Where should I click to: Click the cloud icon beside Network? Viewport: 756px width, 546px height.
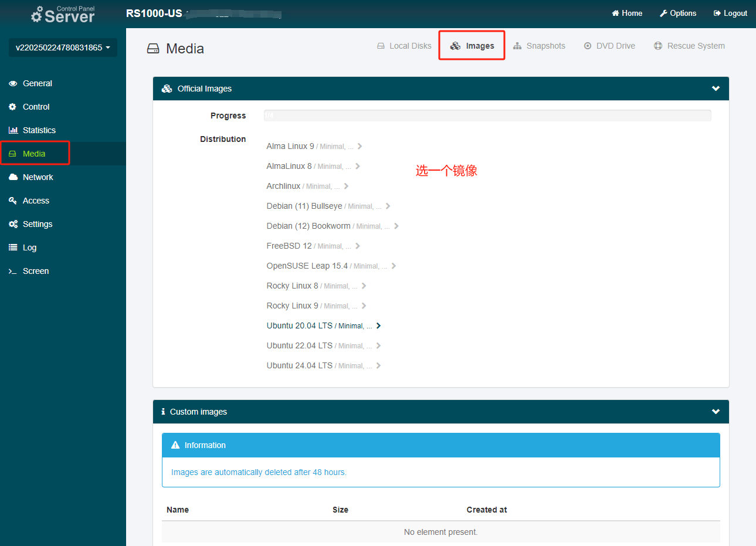click(13, 177)
